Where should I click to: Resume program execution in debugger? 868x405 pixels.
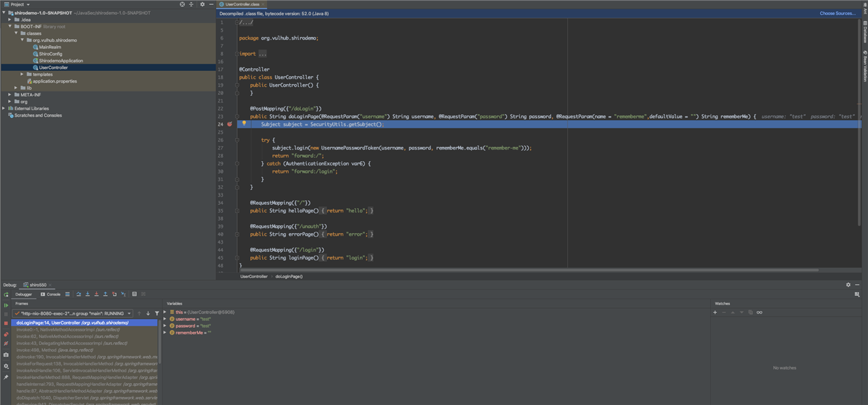tap(6, 305)
